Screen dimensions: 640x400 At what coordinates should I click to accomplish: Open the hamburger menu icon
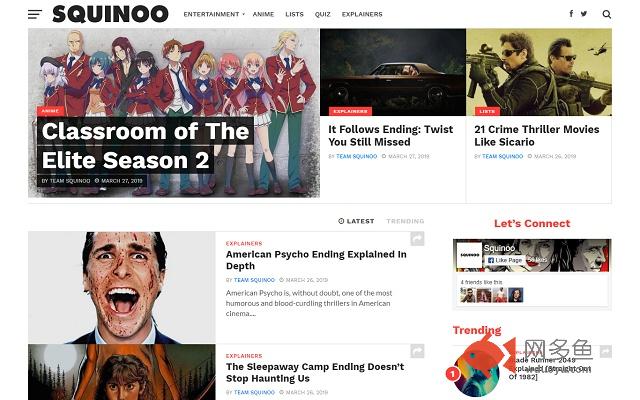(x=35, y=14)
